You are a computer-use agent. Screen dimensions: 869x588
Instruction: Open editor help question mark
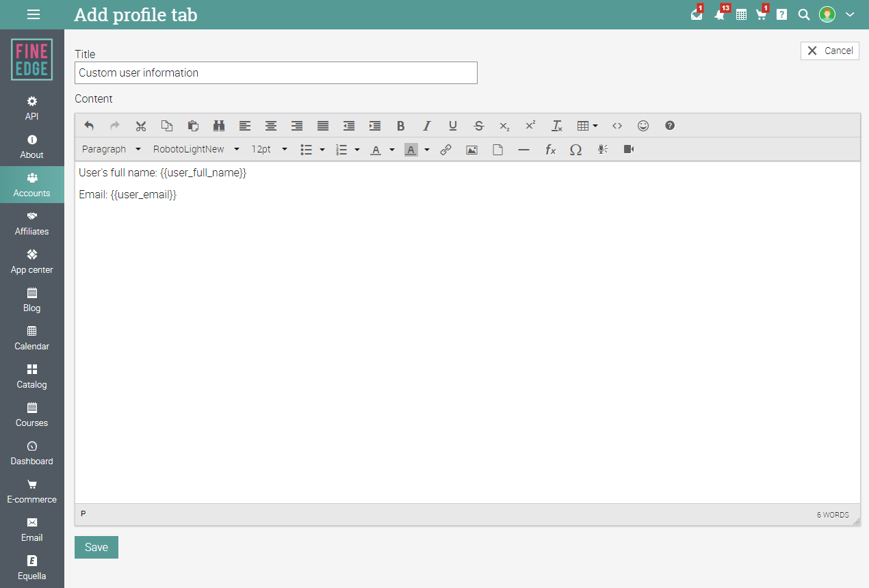coord(670,126)
